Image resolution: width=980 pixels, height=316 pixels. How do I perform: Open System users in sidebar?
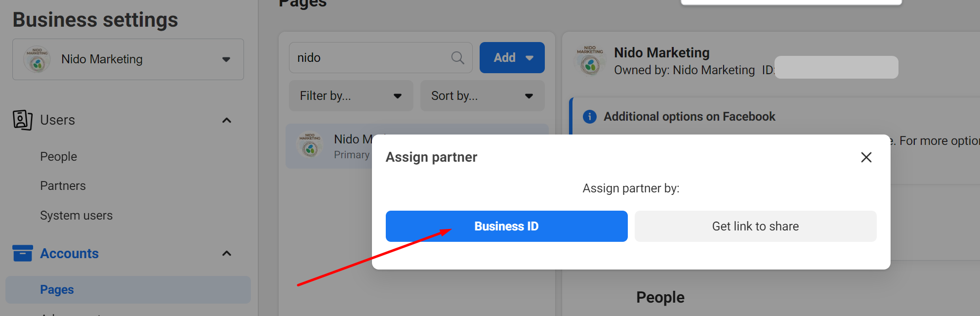click(76, 216)
